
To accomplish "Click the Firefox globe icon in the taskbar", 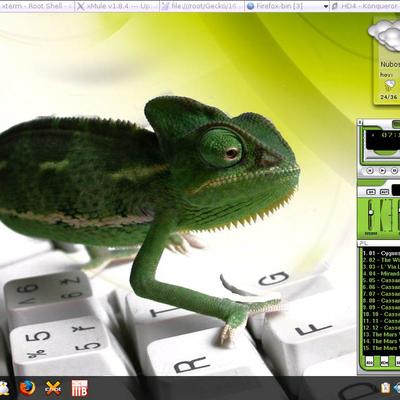I will click(251, 6).
